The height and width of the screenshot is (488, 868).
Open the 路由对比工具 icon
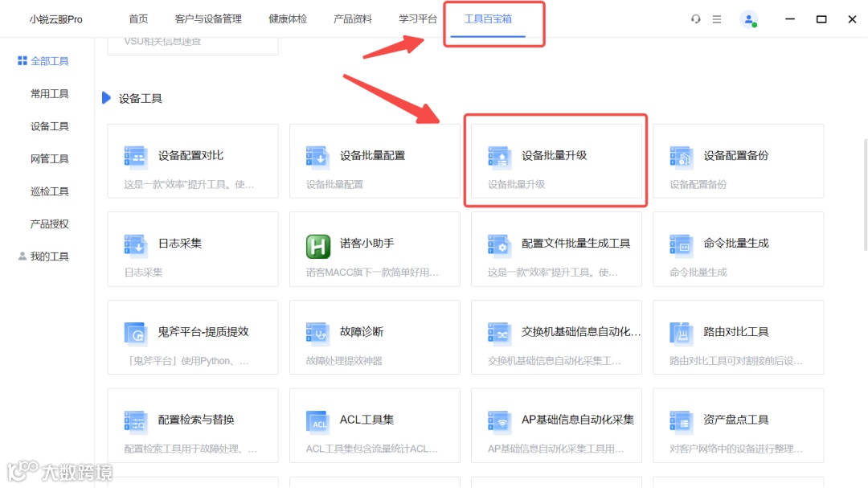[681, 333]
